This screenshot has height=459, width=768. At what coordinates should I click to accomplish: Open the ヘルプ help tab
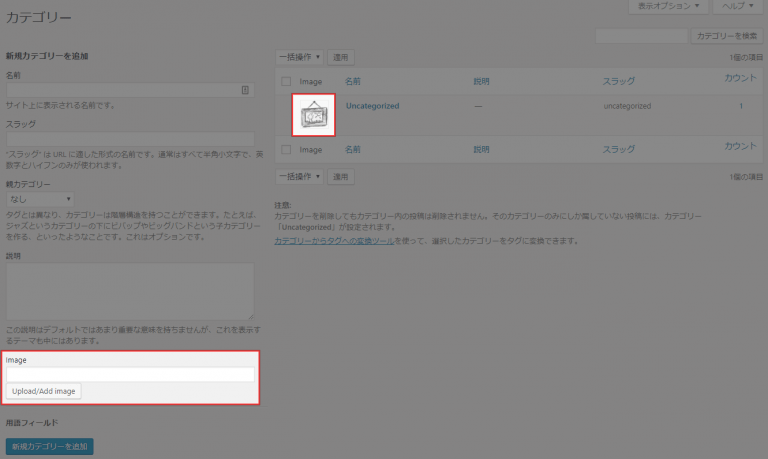pos(738,7)
